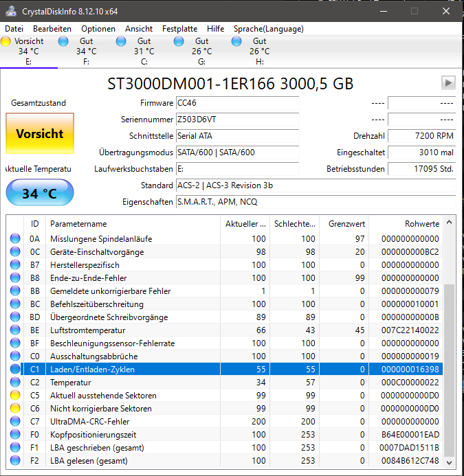
Task: Click the Aktueller column header
Action: point(245,224)
